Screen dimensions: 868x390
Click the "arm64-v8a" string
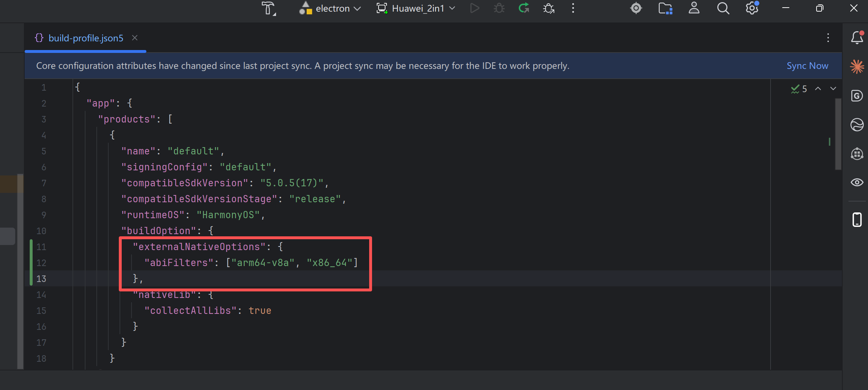tap(263, 263)
